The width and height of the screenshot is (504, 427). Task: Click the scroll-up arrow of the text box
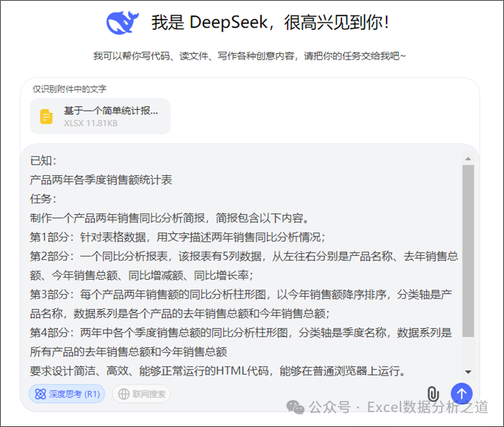click(468, 159)
